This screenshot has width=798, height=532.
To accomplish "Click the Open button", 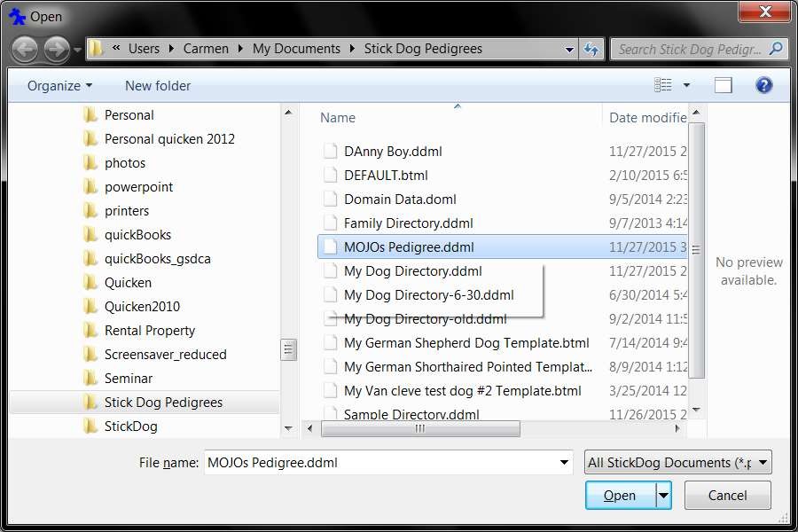I will (619, 495).
